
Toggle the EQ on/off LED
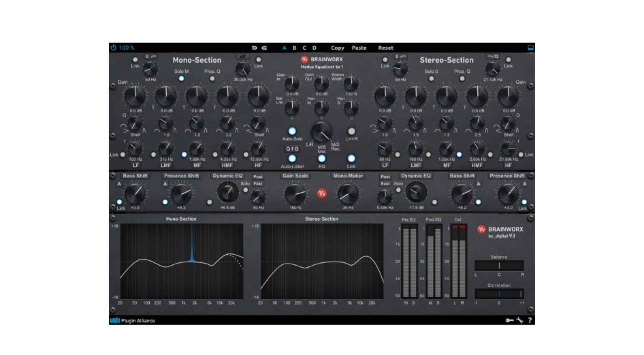coord(322,159)
